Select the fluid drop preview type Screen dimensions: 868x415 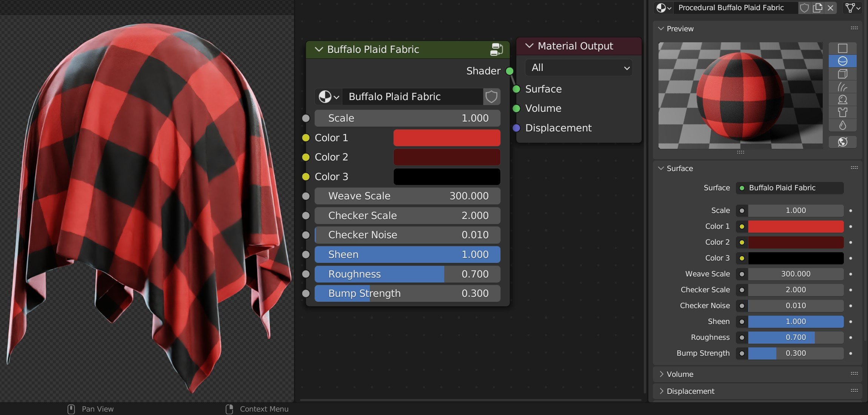point(842,125)
